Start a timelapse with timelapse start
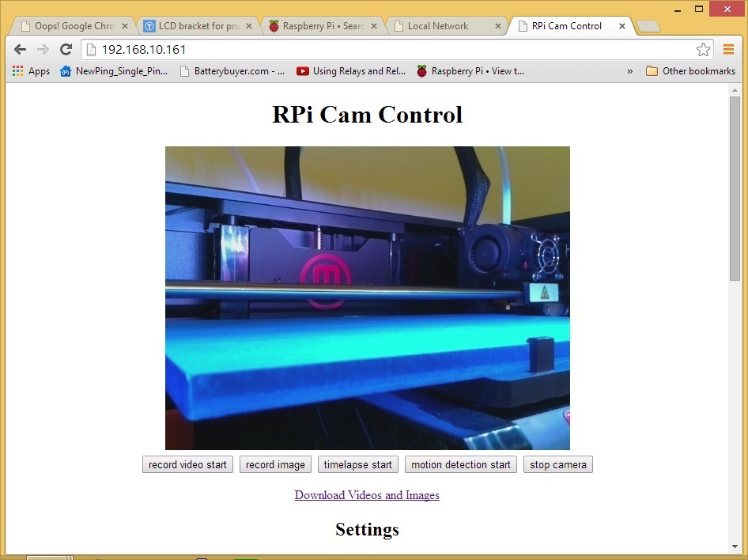This screenshot has height=560, width=748. tap(357, 464)
